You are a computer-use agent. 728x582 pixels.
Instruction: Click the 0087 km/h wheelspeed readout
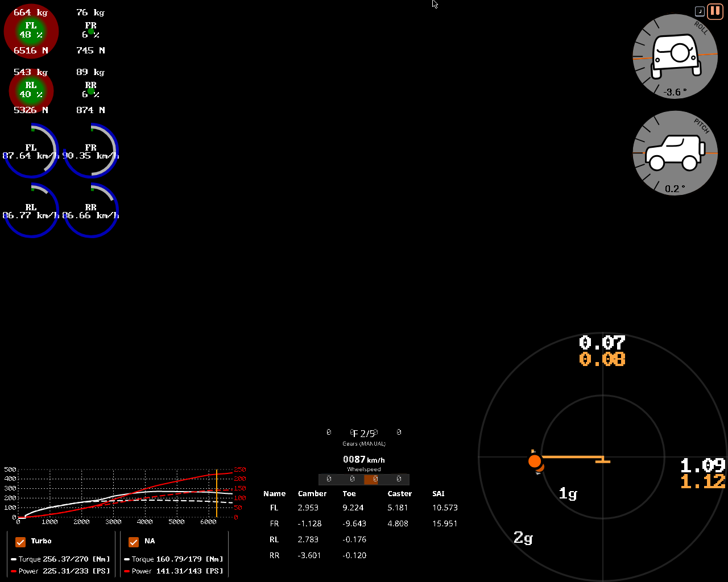point(363,460)
